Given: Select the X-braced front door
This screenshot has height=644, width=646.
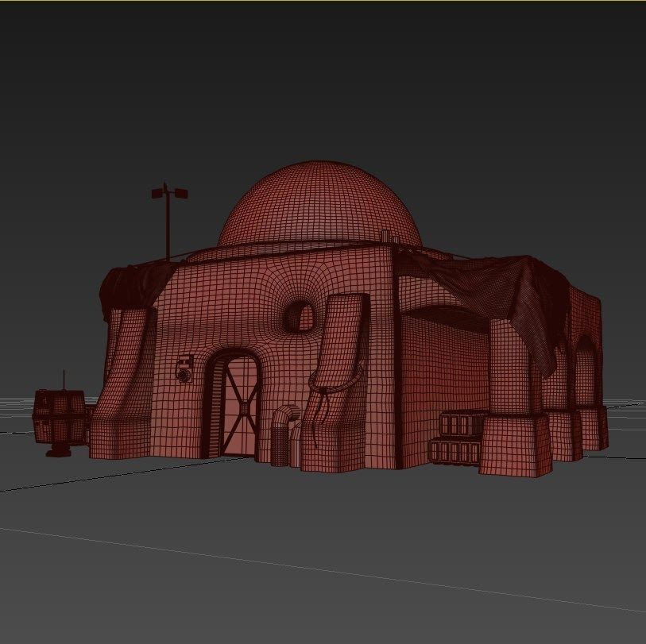Looking at the screenshot, I should (x=240, y=405).
